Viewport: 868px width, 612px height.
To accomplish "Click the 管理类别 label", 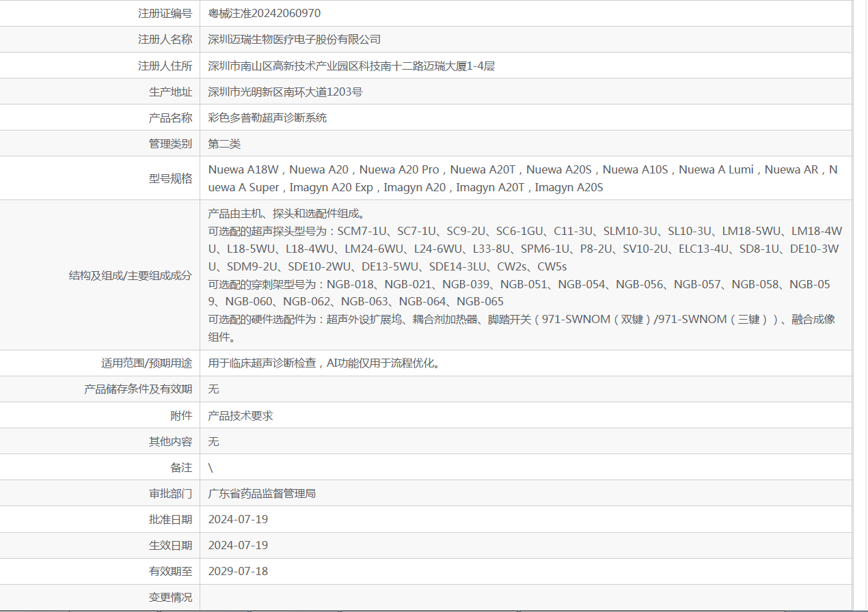I will click(x=170, y=143).
